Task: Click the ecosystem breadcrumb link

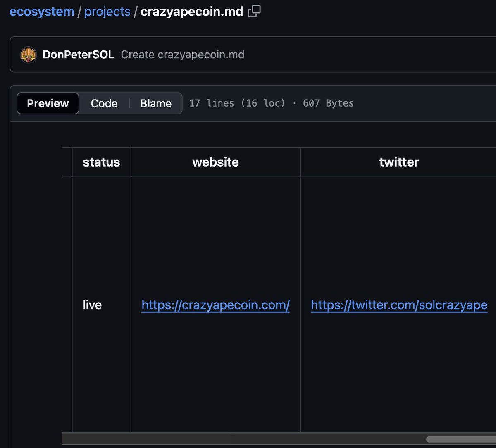Action: point(41,11)
